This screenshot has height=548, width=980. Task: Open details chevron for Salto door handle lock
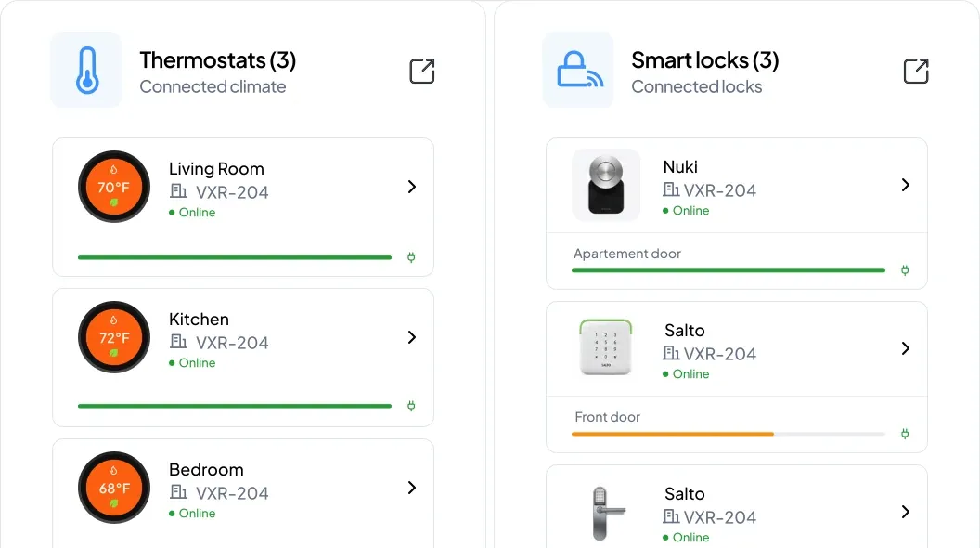click(906, 512)
